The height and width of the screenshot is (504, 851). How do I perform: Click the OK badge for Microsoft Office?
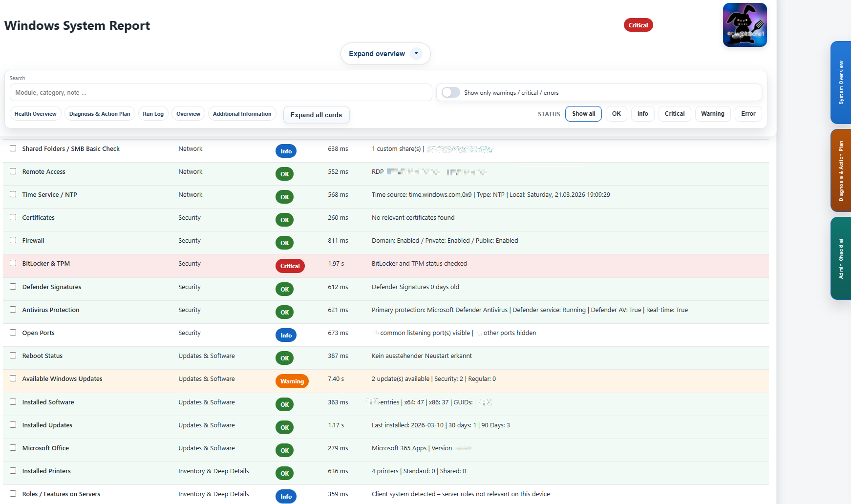click(x=284, y=451)
